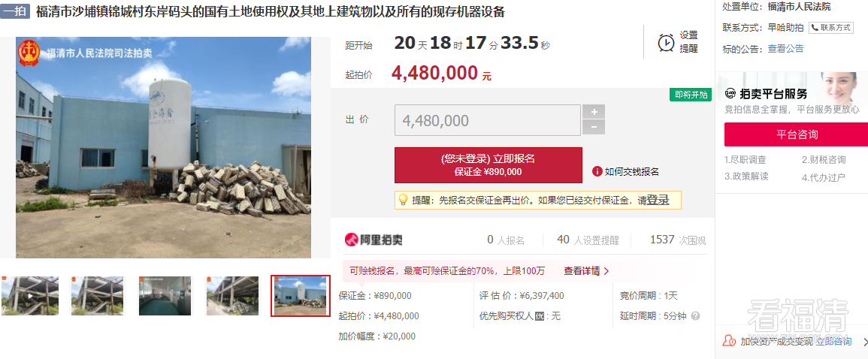Select the highlighted blue building thumbnail

click(x=300, y=296)
